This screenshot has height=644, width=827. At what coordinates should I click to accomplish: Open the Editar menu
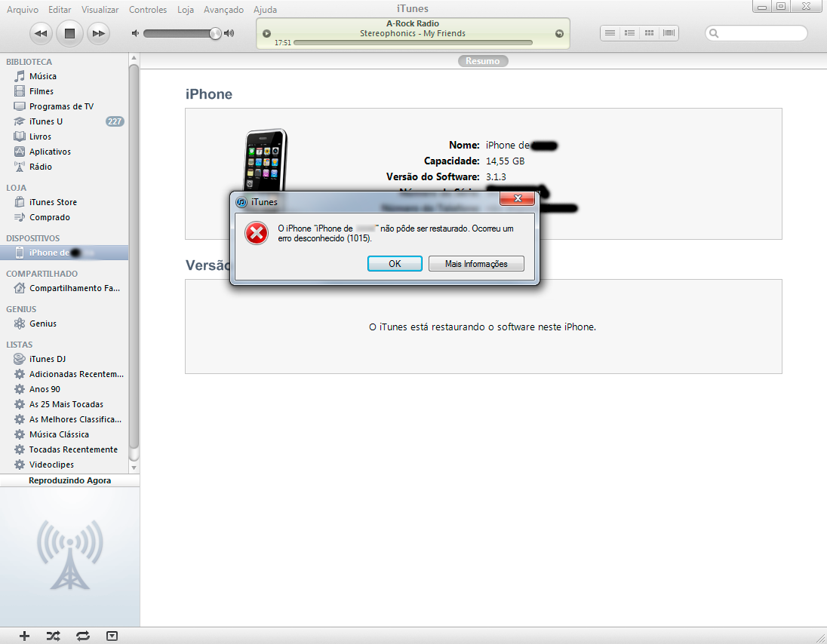(x=60, y=10)
